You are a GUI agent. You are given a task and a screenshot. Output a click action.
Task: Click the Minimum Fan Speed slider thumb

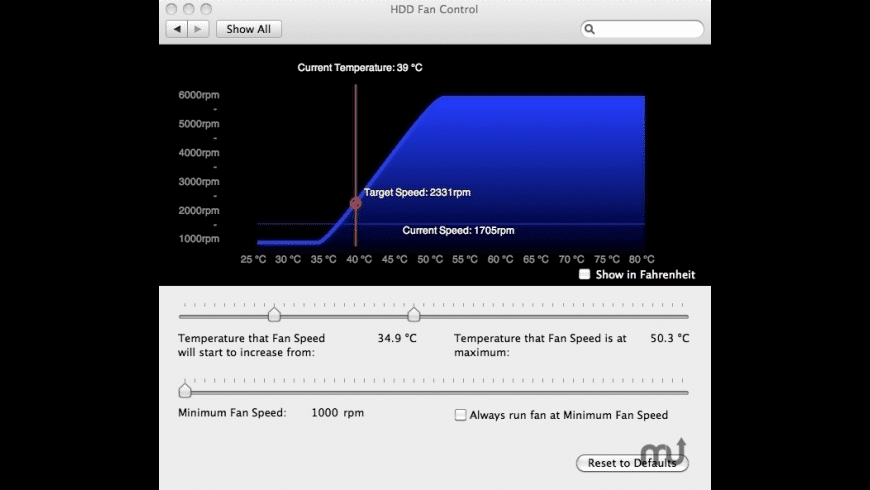coord(185,391)
